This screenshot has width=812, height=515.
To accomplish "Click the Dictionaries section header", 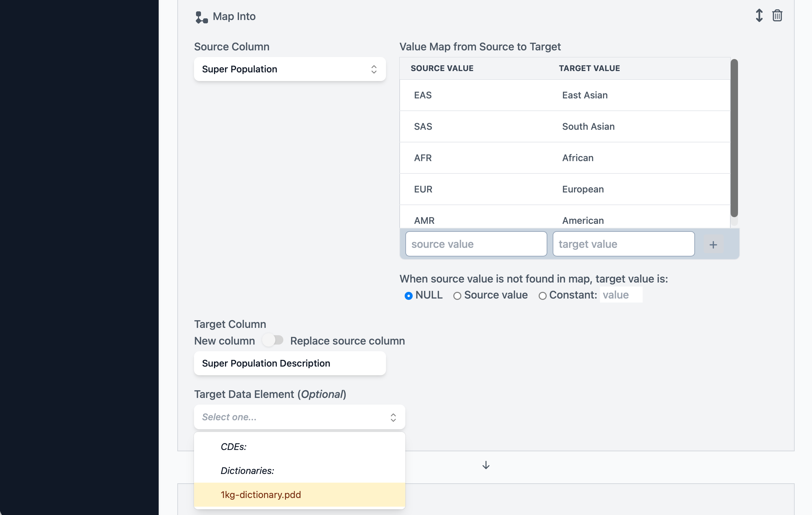I will [247, 470].
